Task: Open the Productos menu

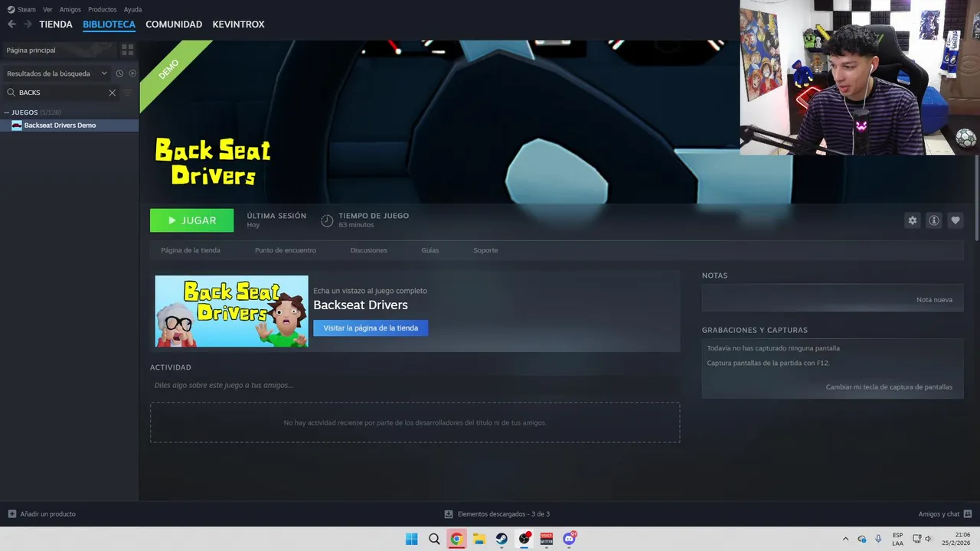Action: [x=102, y=9]
